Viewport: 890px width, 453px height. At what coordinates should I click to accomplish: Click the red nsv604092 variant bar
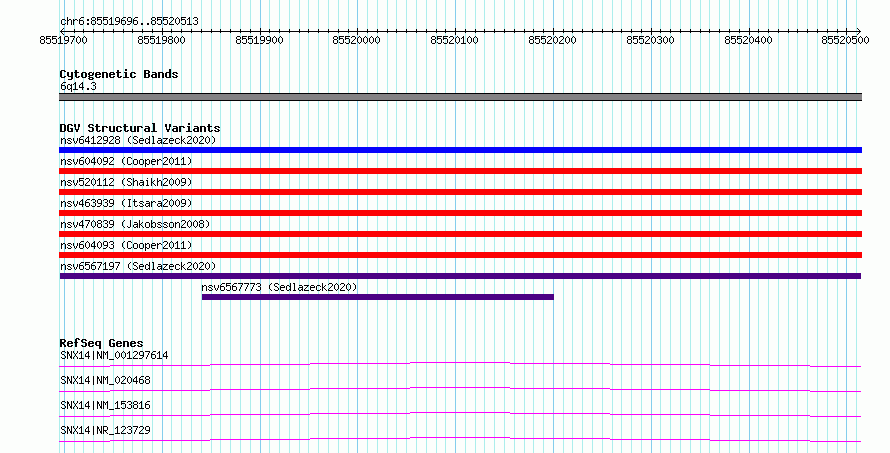[x=460, y=171]
